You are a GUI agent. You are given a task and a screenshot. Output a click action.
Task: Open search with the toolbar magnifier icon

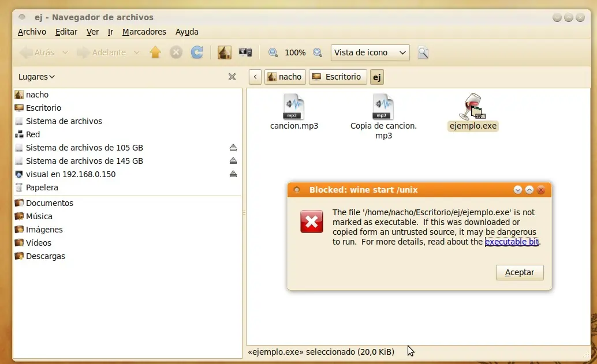(x=423, y=52)
